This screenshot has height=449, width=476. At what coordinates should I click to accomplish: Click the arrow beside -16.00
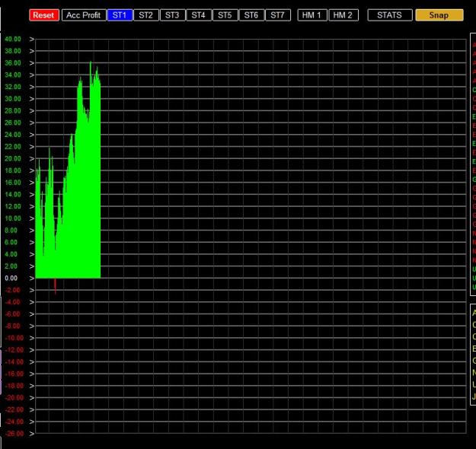(x=32, y=374)
